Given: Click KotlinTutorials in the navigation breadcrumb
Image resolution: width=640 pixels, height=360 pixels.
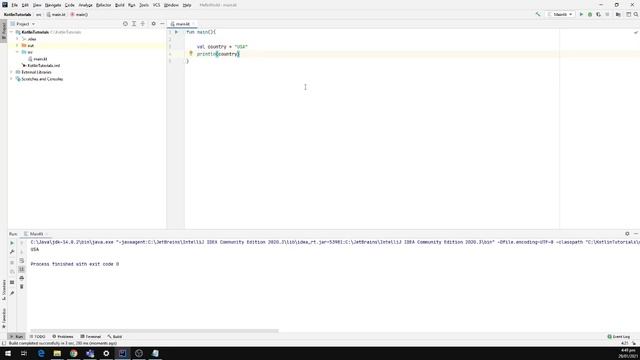Looking at the screenshot, I should coord(18,15).
